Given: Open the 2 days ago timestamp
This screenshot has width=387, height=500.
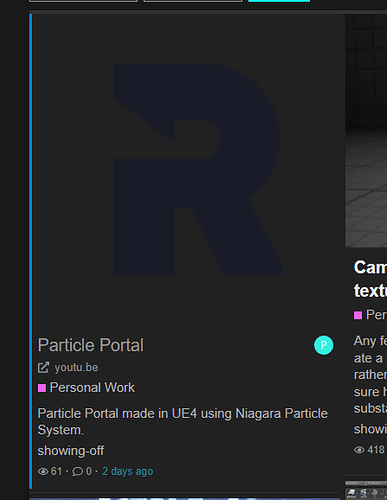Looking at the screenshot, I should pos(128,471).
